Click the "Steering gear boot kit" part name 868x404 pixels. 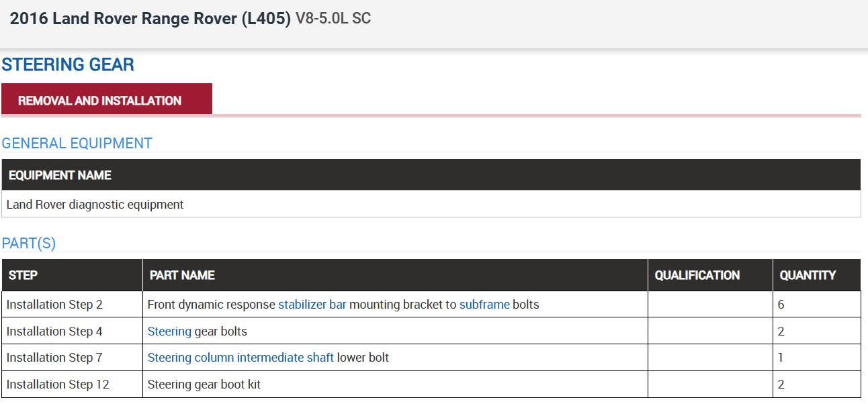[204, 385]
